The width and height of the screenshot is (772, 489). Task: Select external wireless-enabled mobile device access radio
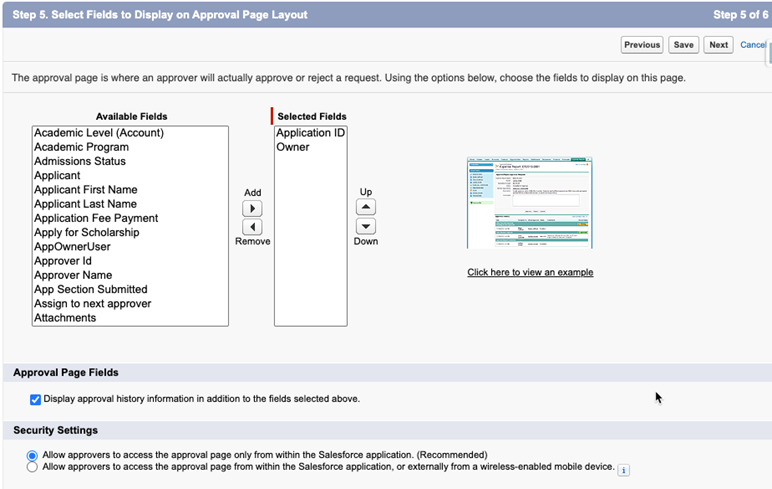(x=33, y=467)
